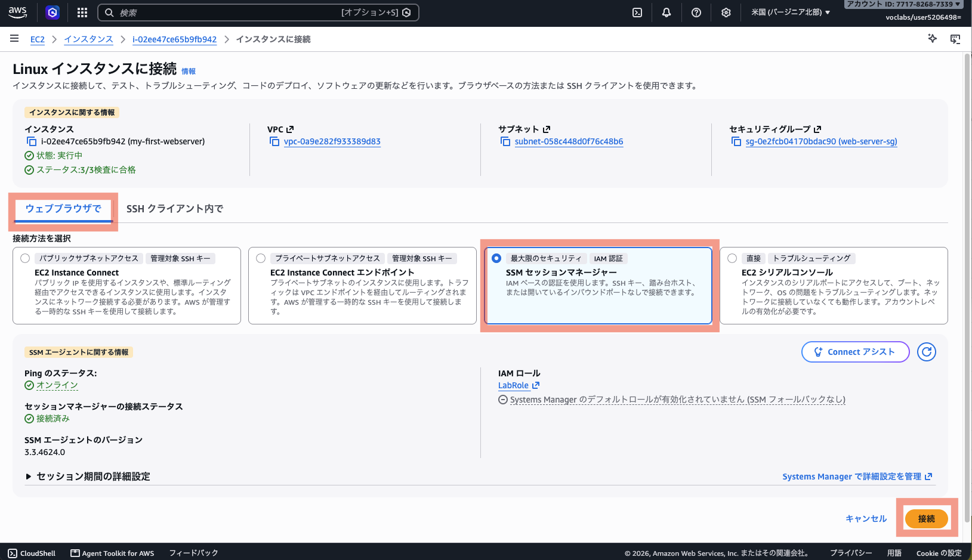Open the 米国 (バージニア北部) region dropdown
Screen dimensions: 972x560
coord(791,13)
